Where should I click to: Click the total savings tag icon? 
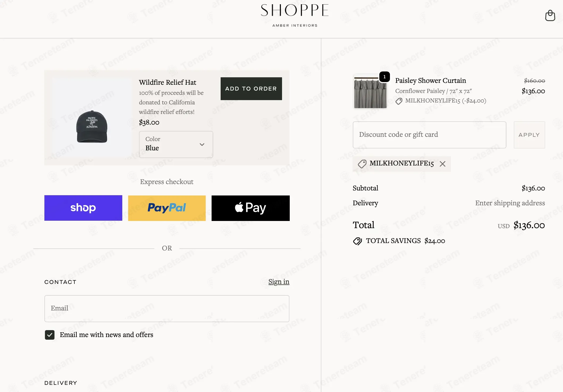tap(358, 241)
